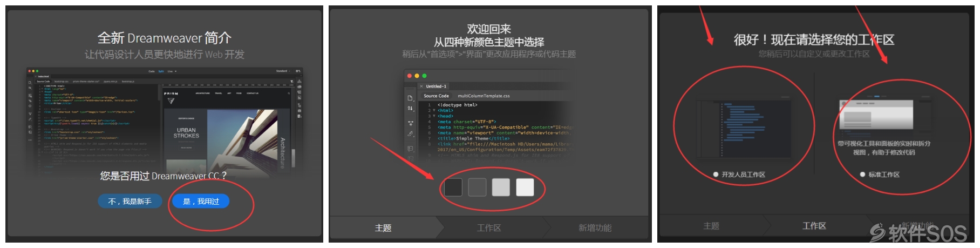The image size is (980, 248).
Task: Select the 开发人员工作区 radio button
Action: pos(716,175)
